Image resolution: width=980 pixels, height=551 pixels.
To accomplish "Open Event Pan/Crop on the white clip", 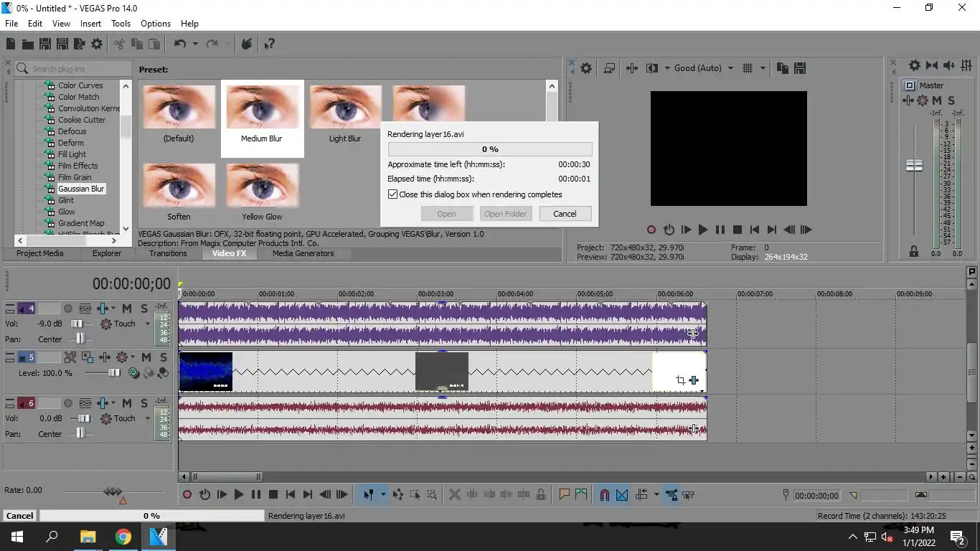I will click(680, 380).
